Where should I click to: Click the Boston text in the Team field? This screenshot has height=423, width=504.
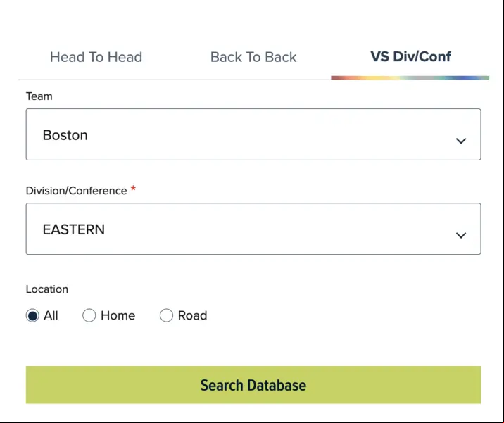(65, 135)
